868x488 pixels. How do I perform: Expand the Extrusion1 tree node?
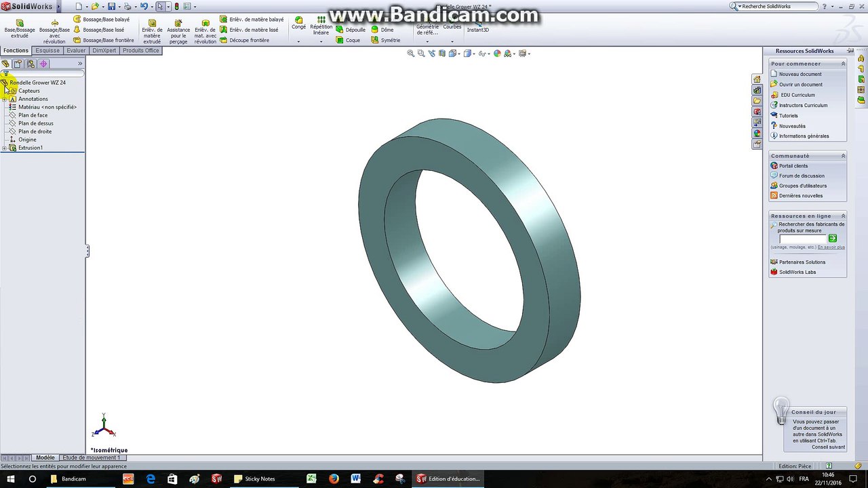[4, 148]
